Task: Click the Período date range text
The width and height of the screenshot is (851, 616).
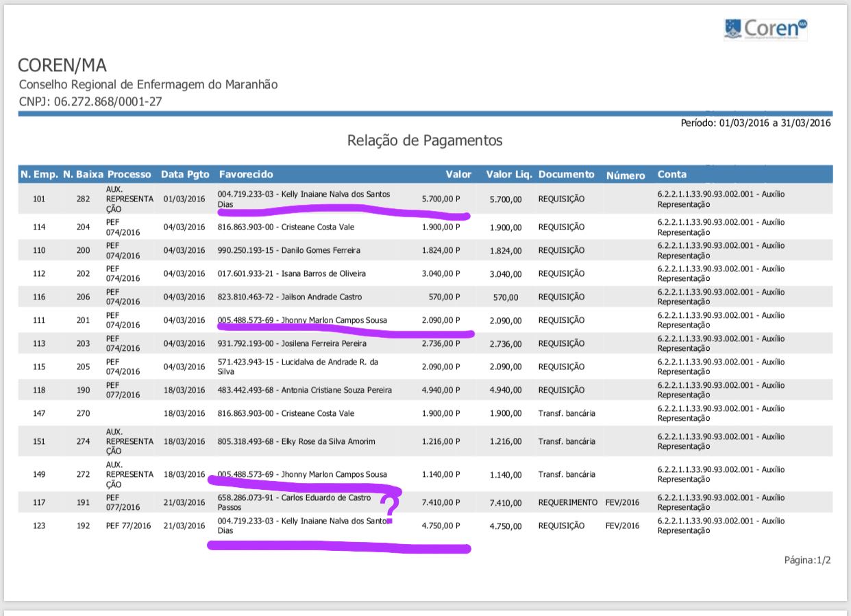Action: click(x=755, y=123)
